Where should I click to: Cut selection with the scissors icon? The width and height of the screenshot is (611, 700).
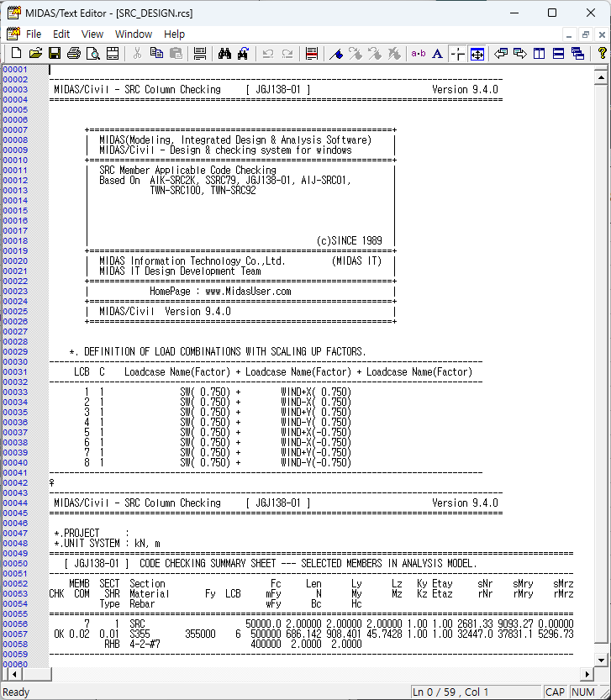pyautogui.click(x=137, y=54)
